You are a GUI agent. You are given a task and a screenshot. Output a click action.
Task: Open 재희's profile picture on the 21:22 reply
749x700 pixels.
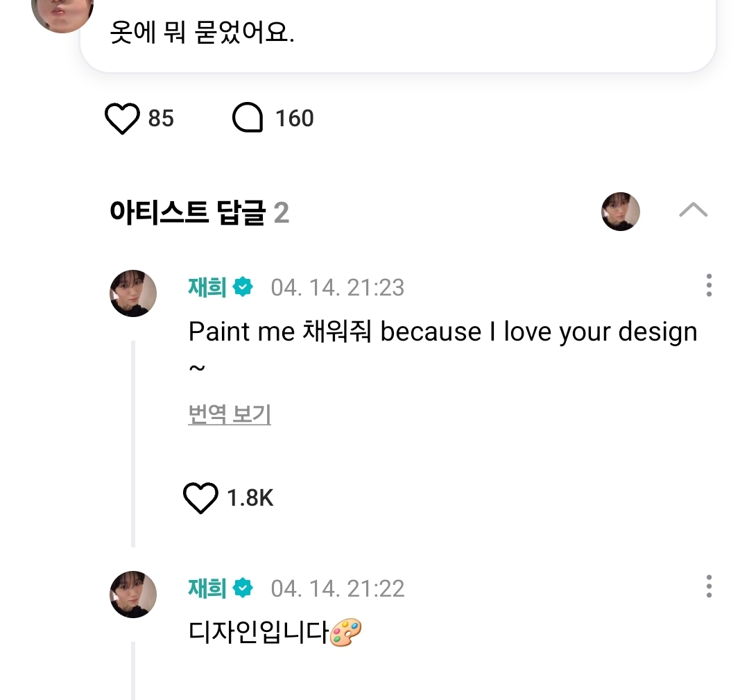coord(133,595)
